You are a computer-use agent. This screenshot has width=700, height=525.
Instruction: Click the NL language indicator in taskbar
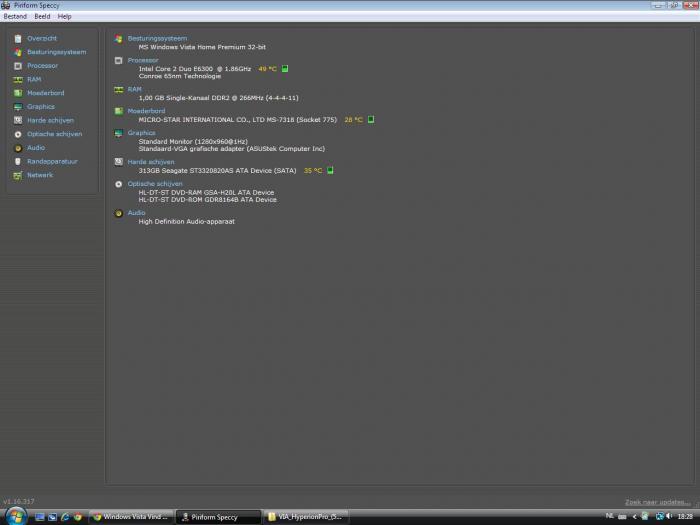pos(609,516)
